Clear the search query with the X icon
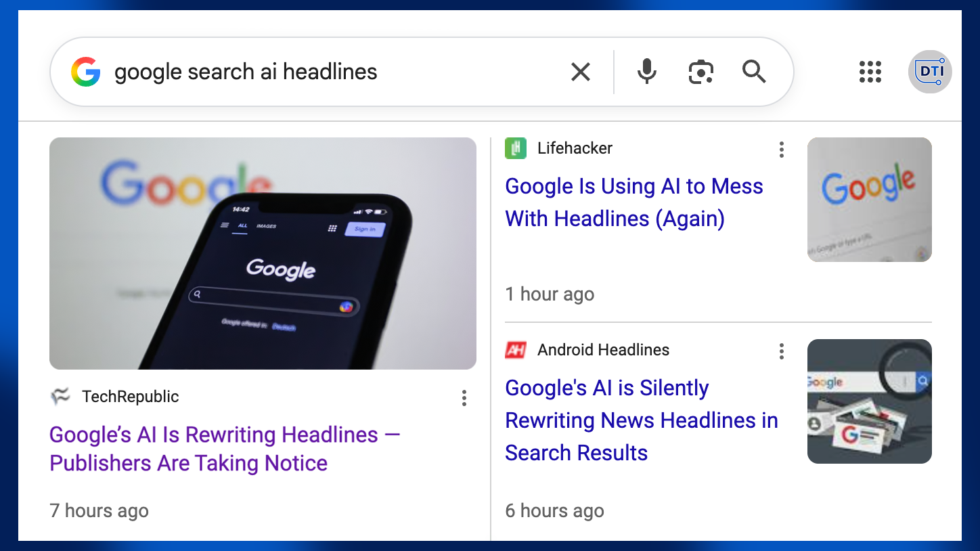Viewport: 980px width, 551px height. (581, 72)
